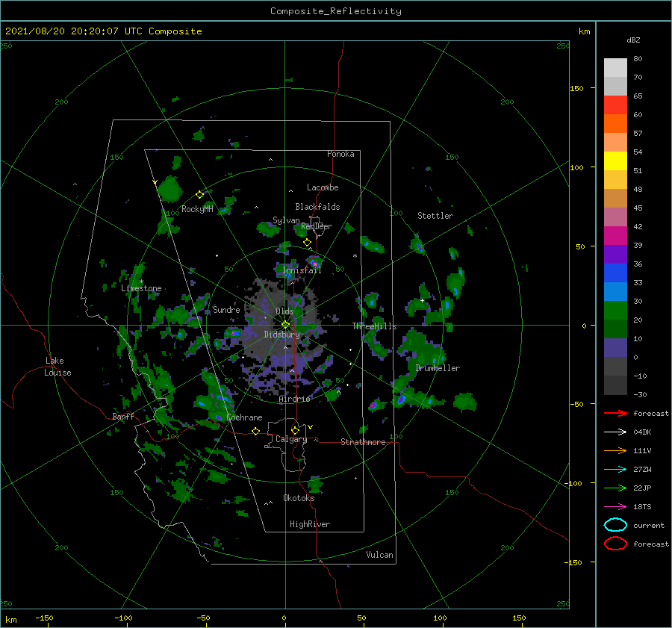Click the Cochrane label
This screenshot has height=628, width=672.
(x=244, y=417)
